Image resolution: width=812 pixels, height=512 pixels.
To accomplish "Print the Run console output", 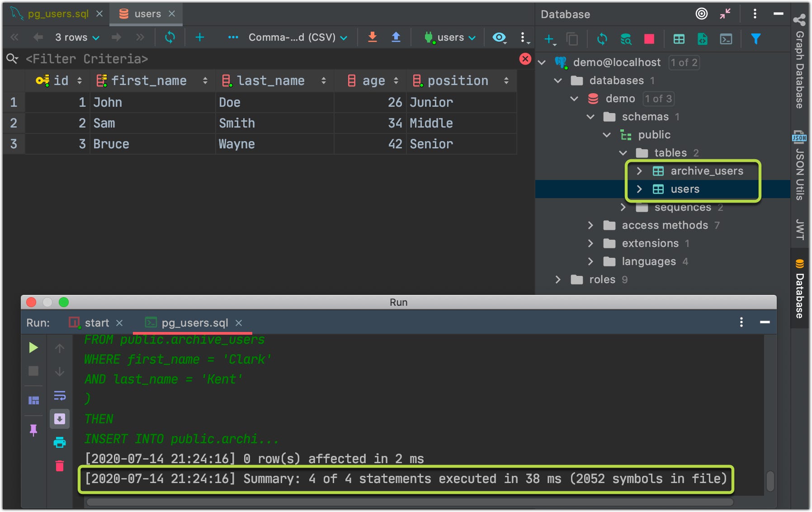I will pos(60,442).
